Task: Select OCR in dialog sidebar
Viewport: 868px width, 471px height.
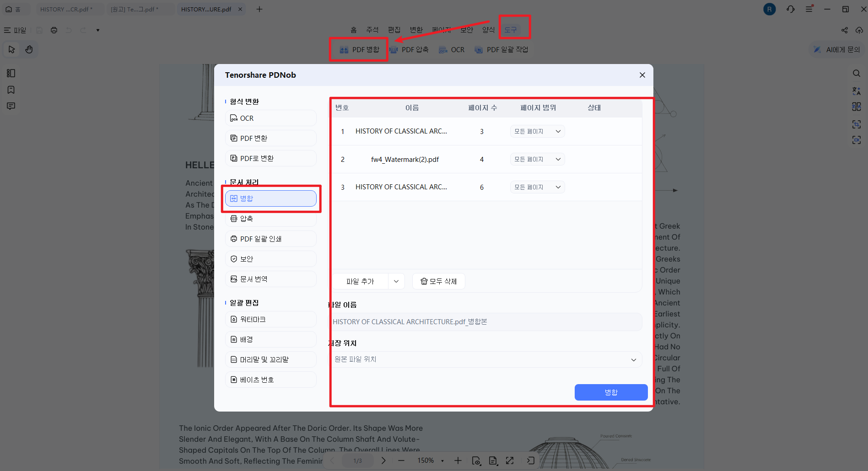Action: point(271,118)
